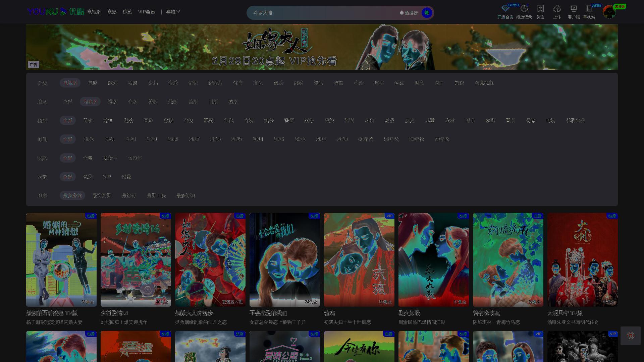Sort by 最多评论
This screenshot has height=362, width=644.
tap(186, 195)
